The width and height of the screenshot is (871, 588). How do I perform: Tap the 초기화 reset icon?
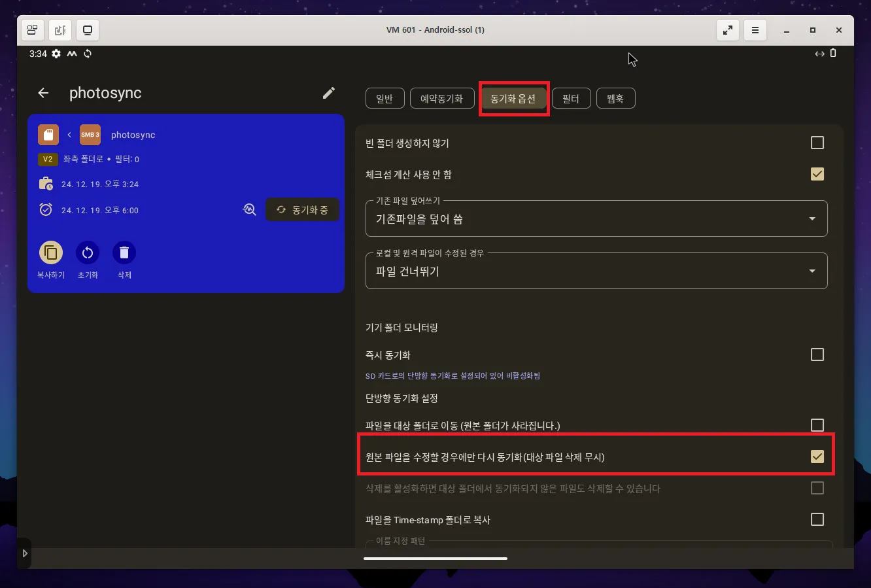[87, 251]
